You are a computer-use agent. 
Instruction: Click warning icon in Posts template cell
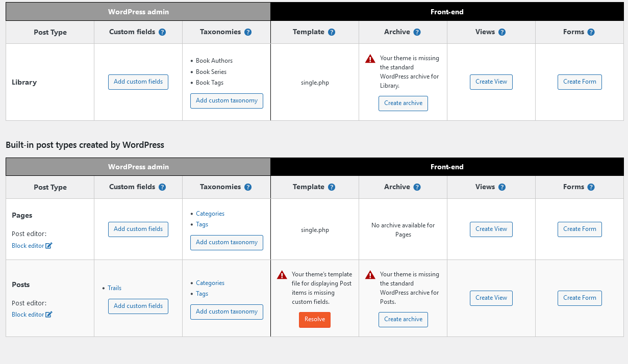click(x=282, y=275)
